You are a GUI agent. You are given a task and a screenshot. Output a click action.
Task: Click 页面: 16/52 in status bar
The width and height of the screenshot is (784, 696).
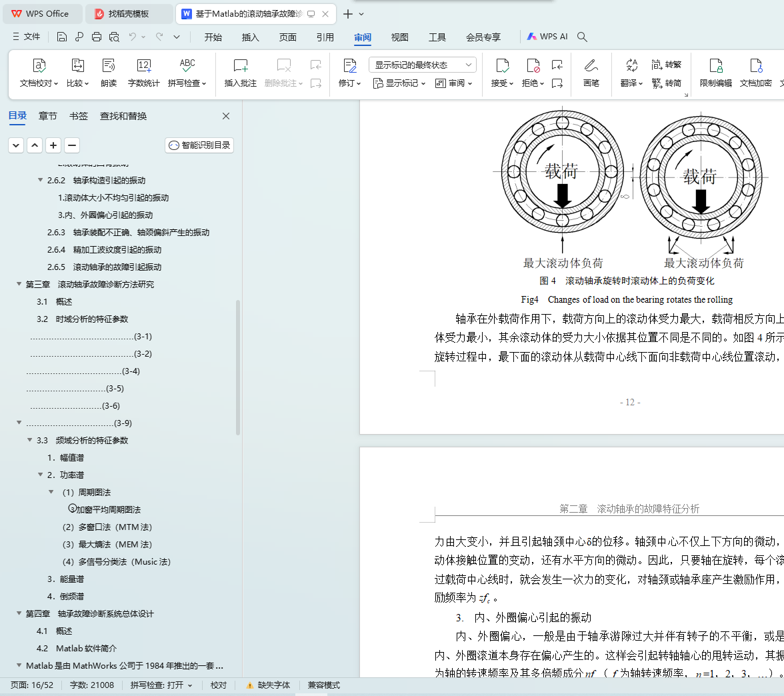(32, 685)
